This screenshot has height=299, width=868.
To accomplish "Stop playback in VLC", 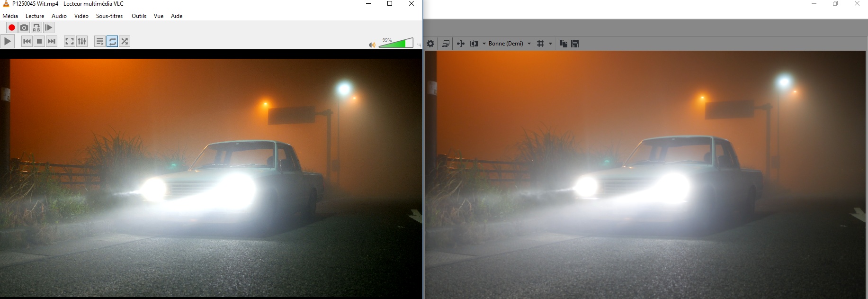I will click(39, 41).
